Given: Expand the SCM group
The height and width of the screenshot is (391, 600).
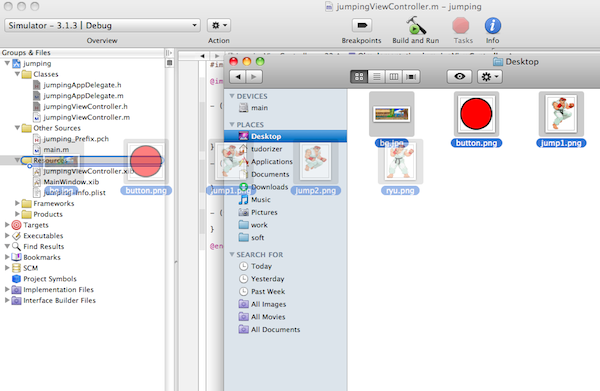Looking at the screenshot, I should pos(7,268).
